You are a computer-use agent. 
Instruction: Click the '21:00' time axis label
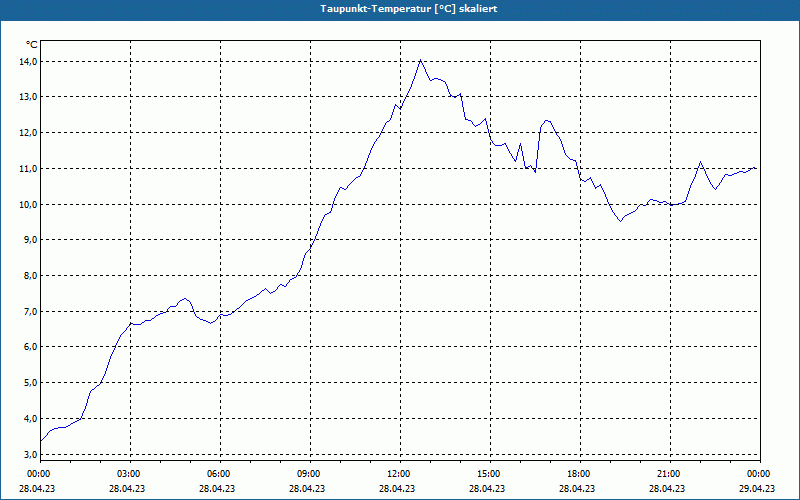[670, 474]
